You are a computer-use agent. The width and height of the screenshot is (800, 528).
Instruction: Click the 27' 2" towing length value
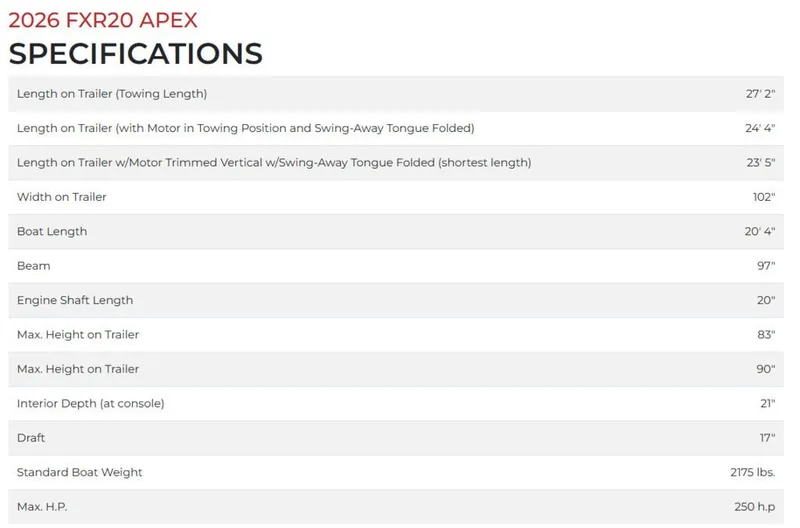coord(760,94)
